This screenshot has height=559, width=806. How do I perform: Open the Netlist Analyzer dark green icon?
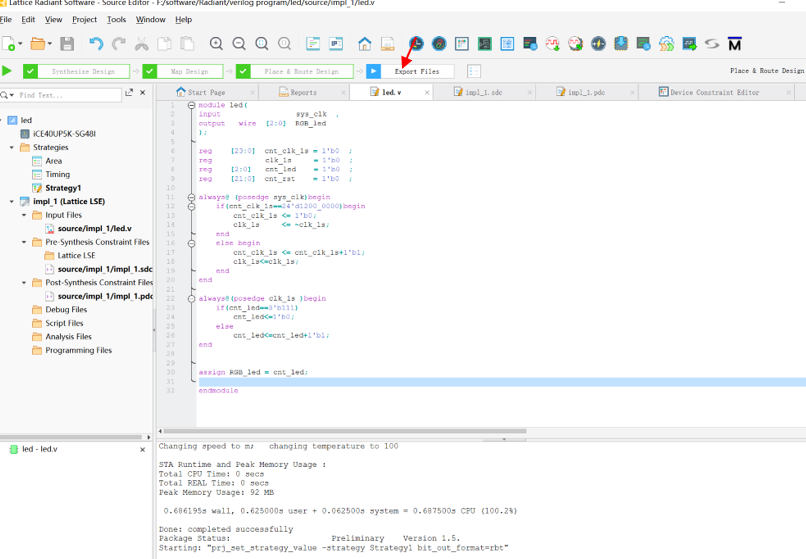[x=484, y=44]
